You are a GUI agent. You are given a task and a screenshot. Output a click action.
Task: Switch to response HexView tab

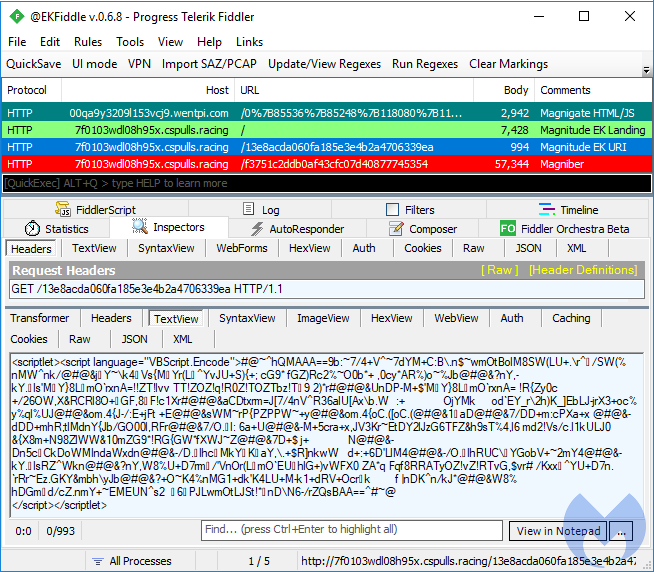(x=391, y=318)
